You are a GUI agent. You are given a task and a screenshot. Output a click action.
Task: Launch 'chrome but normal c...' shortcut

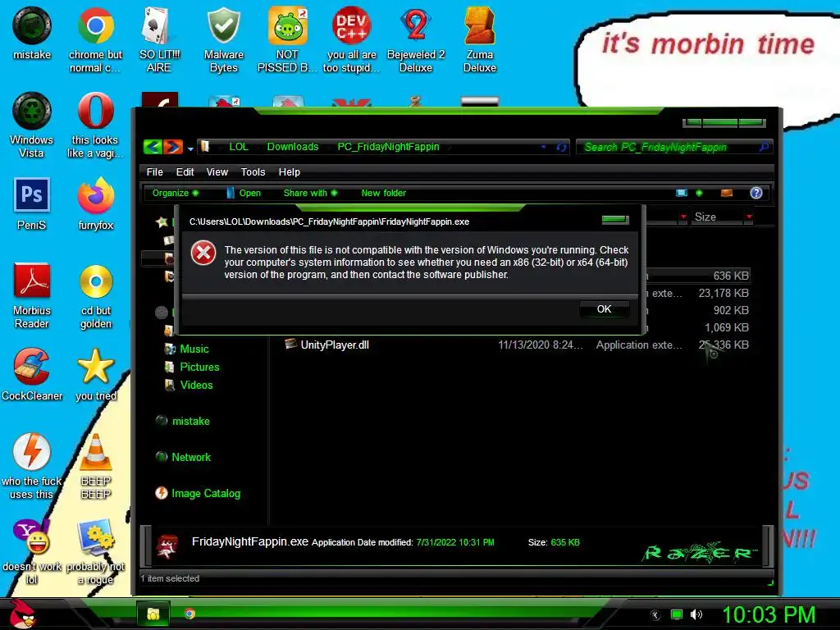coord(95,39)
